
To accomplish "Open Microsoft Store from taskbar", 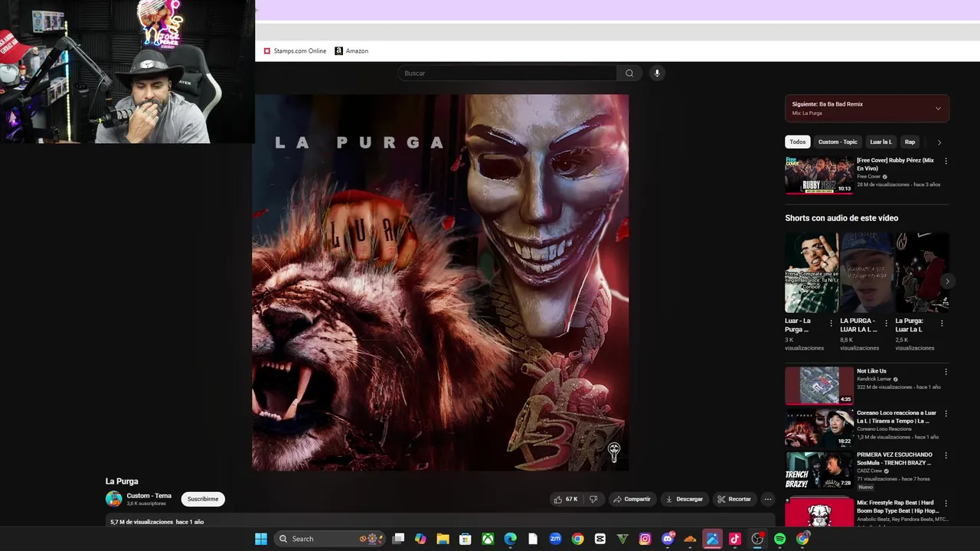I will (465, 539).
